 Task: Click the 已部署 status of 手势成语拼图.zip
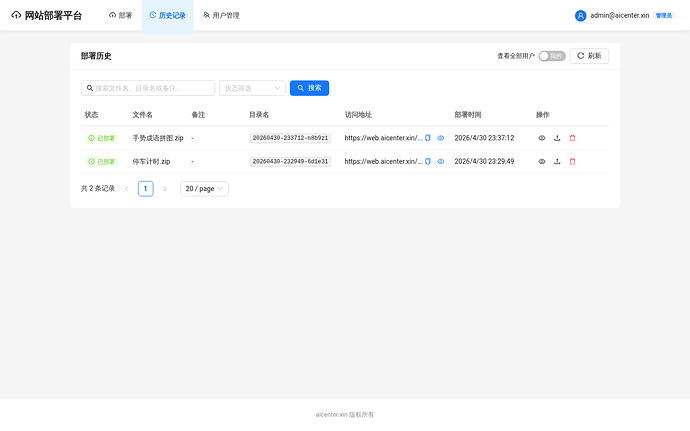coord(102,138)
